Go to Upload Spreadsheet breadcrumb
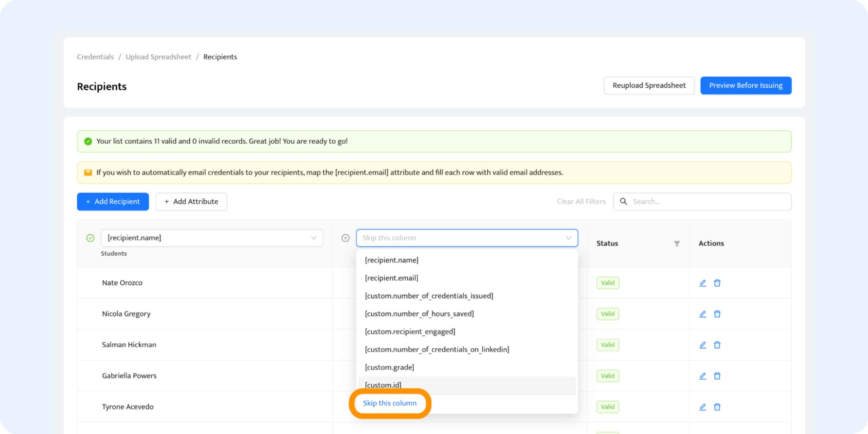 158,57
